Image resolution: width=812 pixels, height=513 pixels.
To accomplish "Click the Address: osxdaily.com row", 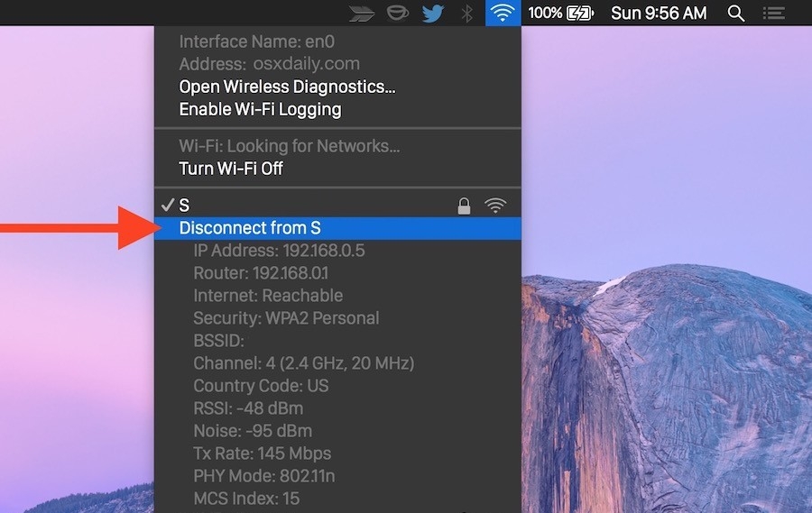I will [337, 64].
